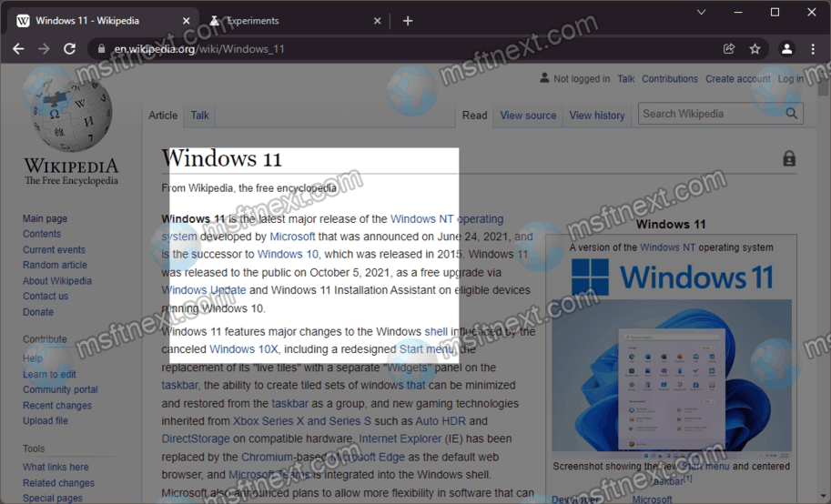Open a Random article
Image resolution: width=831 pixels, height=504 pixels.
56,265
